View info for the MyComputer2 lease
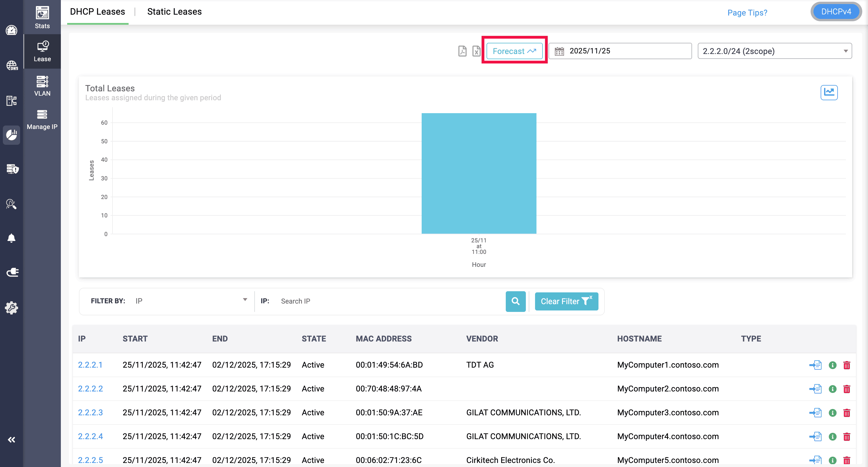This screenshot has width=868, height=467. (832, 389)
